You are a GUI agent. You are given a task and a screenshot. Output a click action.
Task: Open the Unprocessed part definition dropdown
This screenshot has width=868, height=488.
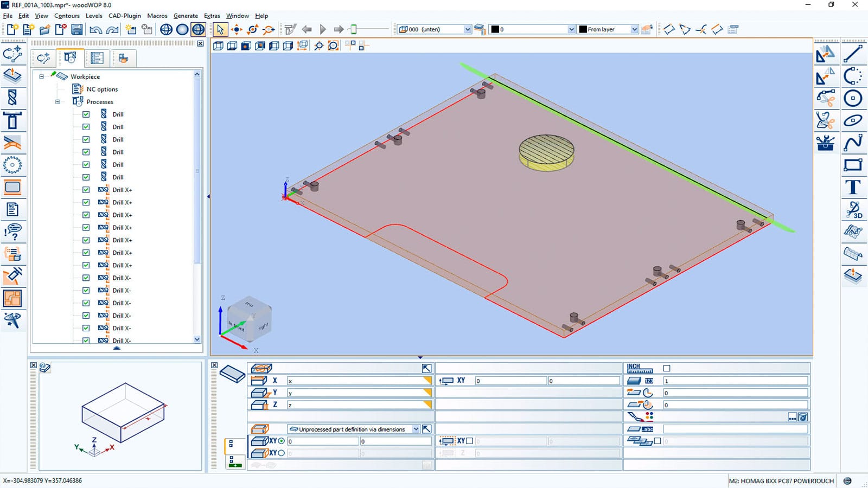(416, 429)
